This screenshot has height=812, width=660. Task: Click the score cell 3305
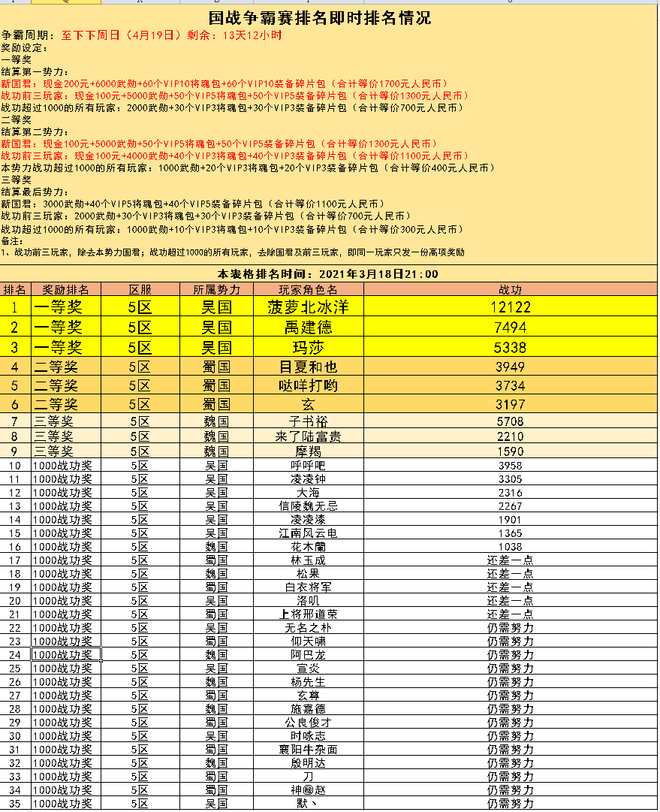511,479
